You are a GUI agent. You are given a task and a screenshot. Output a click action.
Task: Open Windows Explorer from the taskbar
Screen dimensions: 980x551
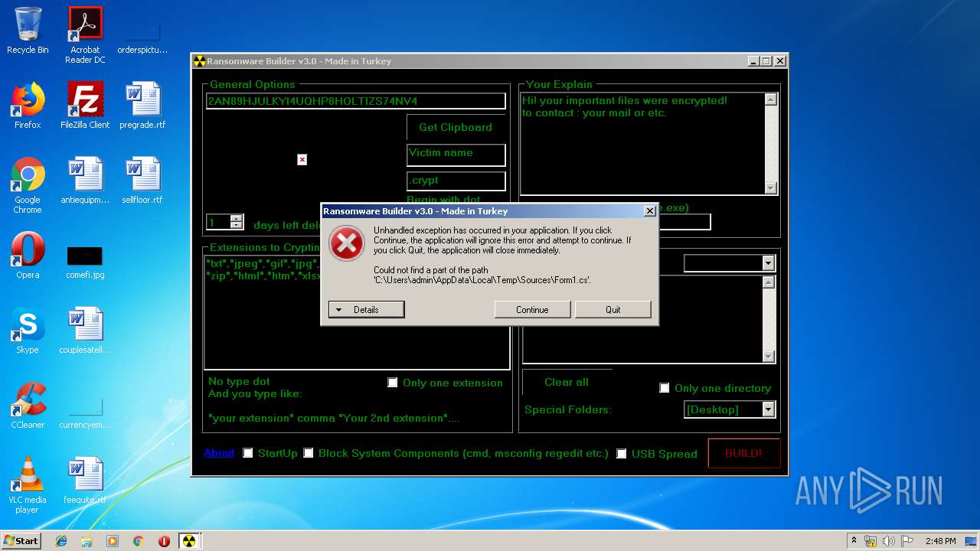pos(87,540)
